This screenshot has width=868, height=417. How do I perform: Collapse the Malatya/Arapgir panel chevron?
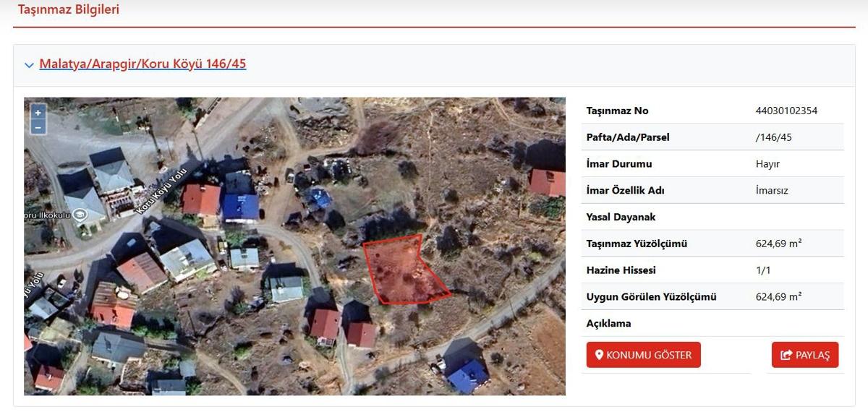tap(29, 65)
